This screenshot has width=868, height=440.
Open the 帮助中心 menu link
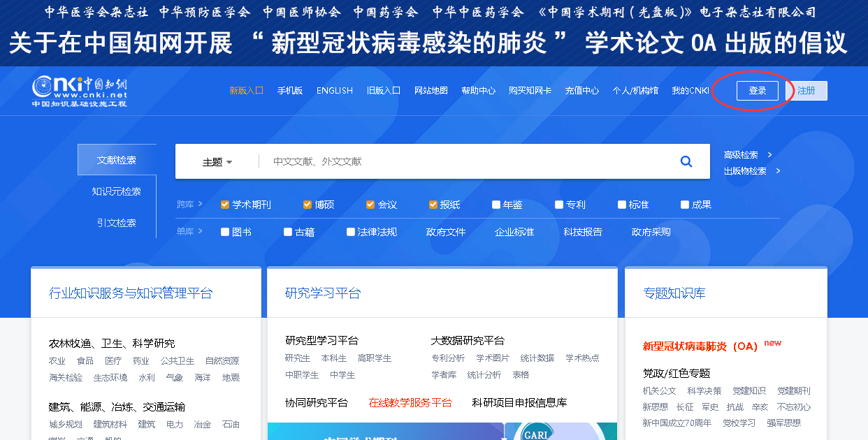pyautogui.click(x=478, y=91)
